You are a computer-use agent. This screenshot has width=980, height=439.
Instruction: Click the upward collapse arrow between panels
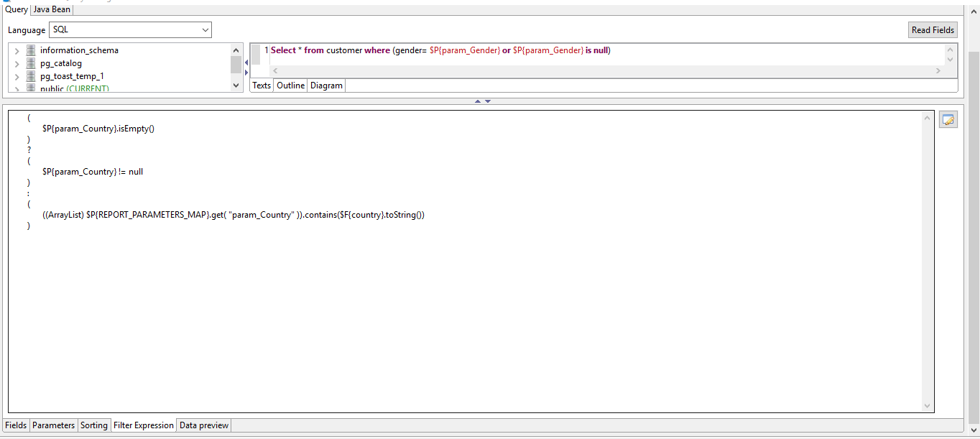479,101
